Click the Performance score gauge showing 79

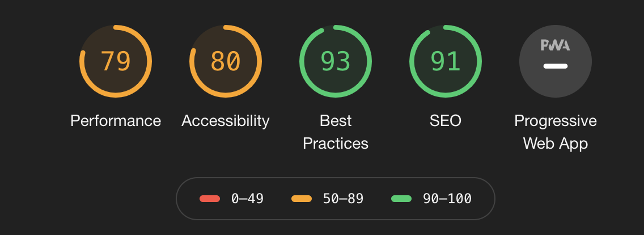116,61
